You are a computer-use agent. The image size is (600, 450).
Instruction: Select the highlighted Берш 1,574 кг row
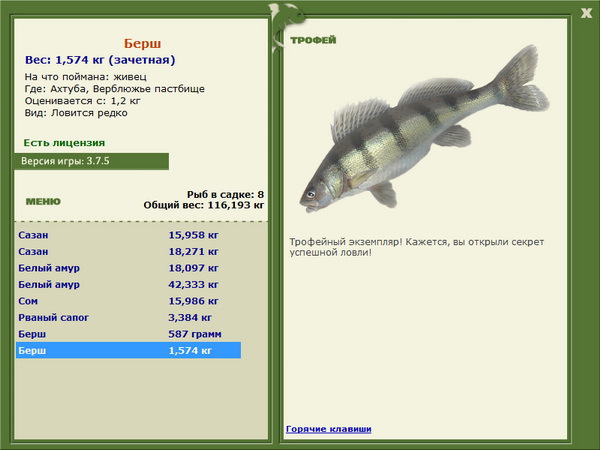pyautogui.click(x=129, y=350)
